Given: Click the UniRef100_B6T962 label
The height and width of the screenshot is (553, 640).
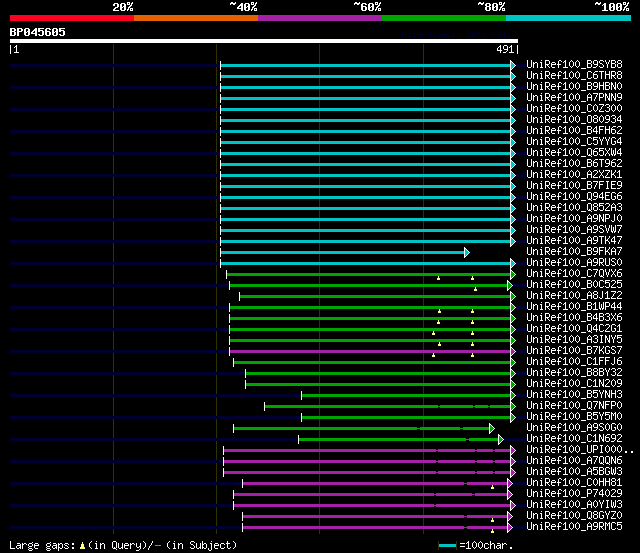Looking at the screenshot, I should pyautogui.click(x=574, y=164).
